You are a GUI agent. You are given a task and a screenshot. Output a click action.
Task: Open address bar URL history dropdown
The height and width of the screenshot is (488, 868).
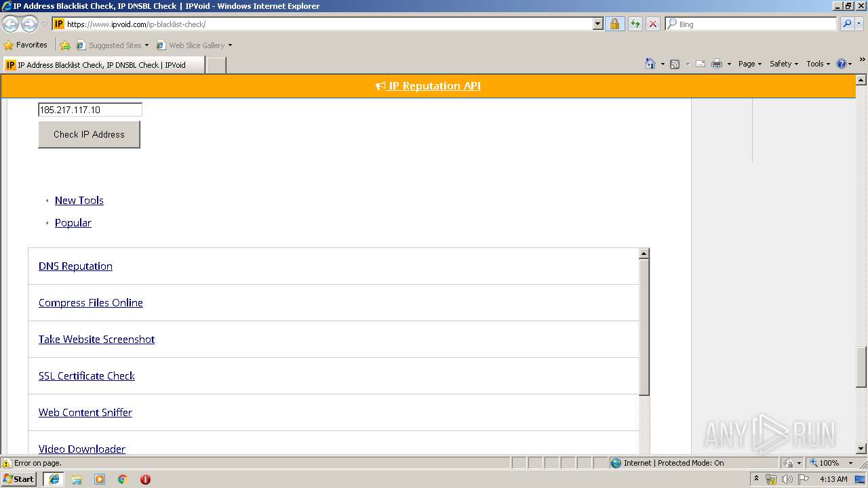pyautogui.click(x=597, y=24)
